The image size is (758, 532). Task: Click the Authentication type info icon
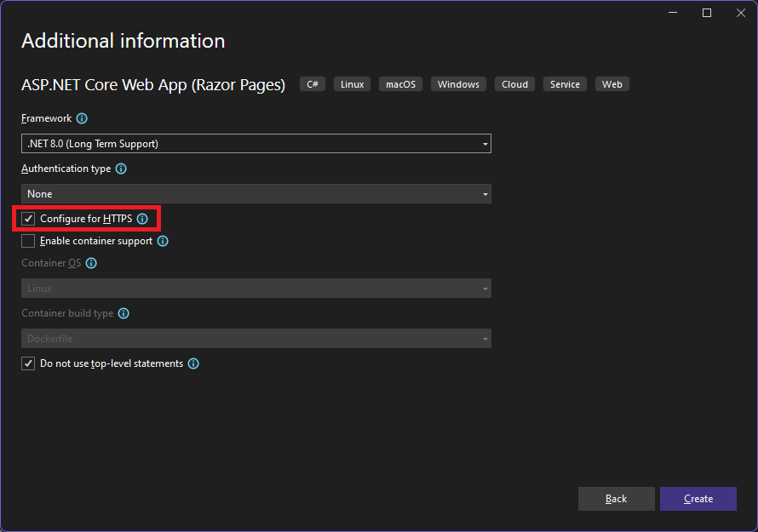tap(120, 169)
